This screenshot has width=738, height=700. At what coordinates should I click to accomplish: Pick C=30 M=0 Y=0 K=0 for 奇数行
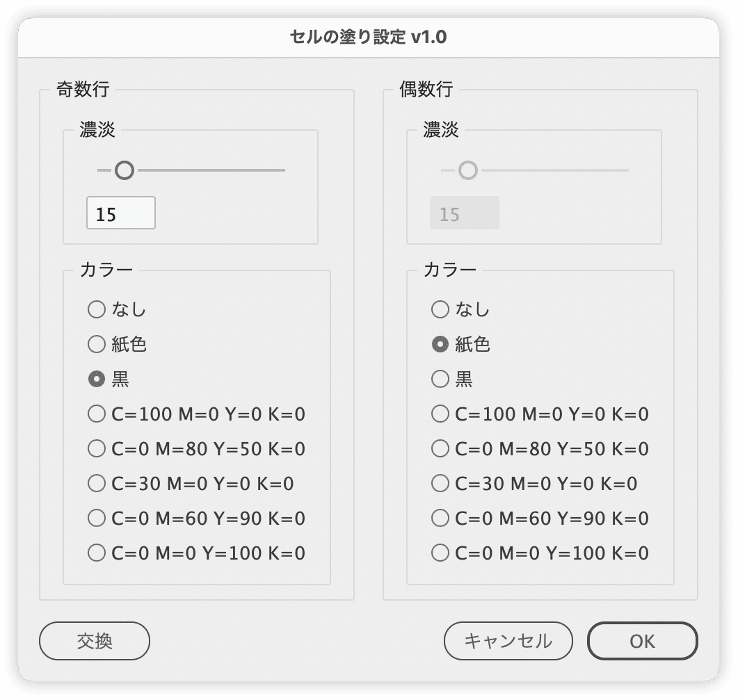click(x=96, y=484)
